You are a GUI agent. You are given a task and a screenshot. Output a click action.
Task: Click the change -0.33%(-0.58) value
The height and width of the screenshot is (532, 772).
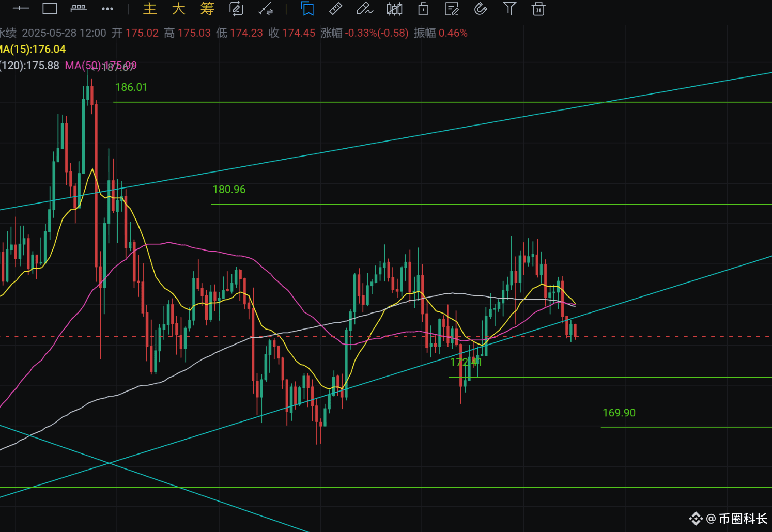(x=377, y=33)
